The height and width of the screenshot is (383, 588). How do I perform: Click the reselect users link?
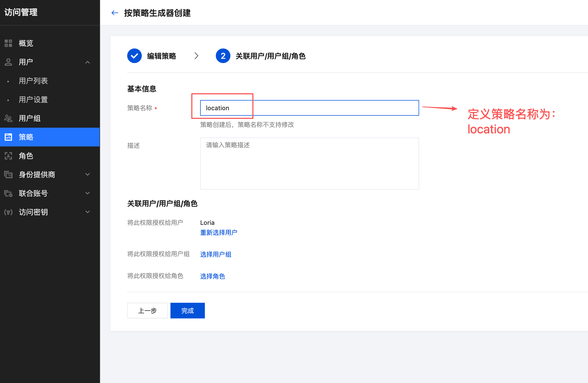tap(218, 232)
